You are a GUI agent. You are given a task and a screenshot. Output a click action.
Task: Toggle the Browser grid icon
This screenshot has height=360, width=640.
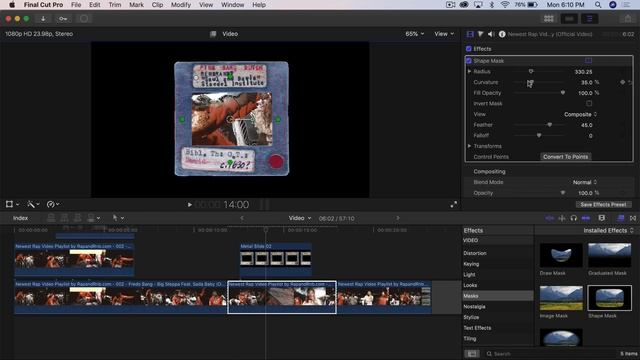tap(549, 19)
